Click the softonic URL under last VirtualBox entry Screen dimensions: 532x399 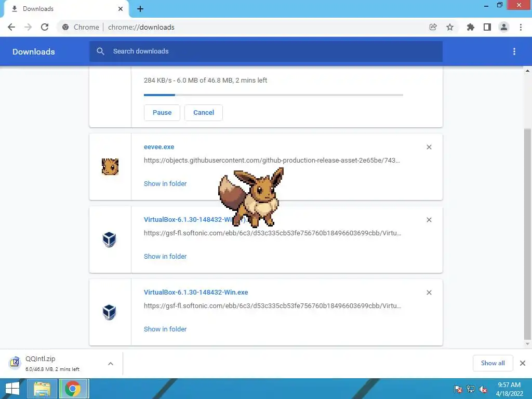[272, 305]
